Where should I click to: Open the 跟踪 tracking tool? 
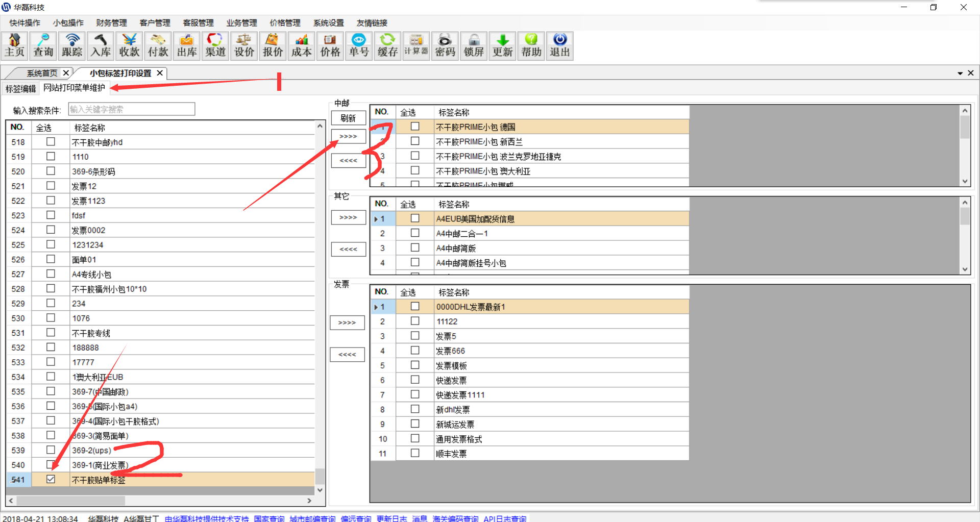coord(72,46)
